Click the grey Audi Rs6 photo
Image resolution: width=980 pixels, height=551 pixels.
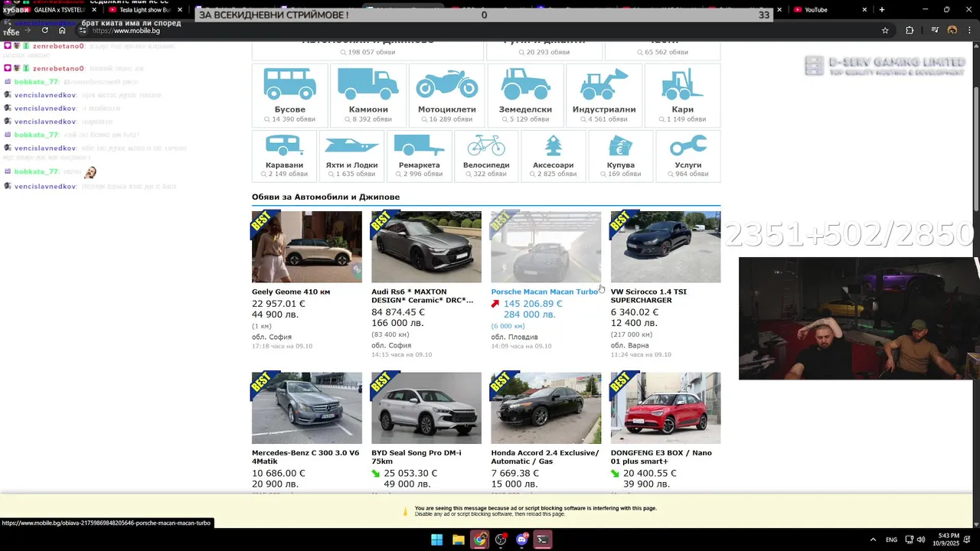point(426,247)
